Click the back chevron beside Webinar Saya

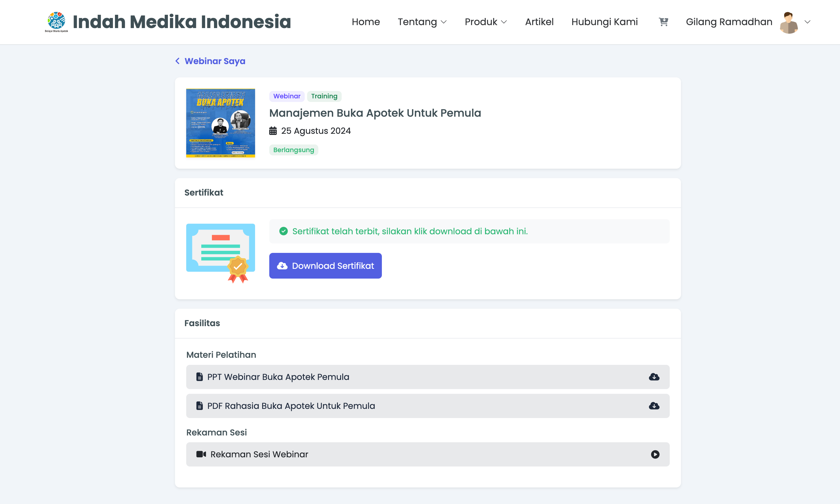point(177,61)
